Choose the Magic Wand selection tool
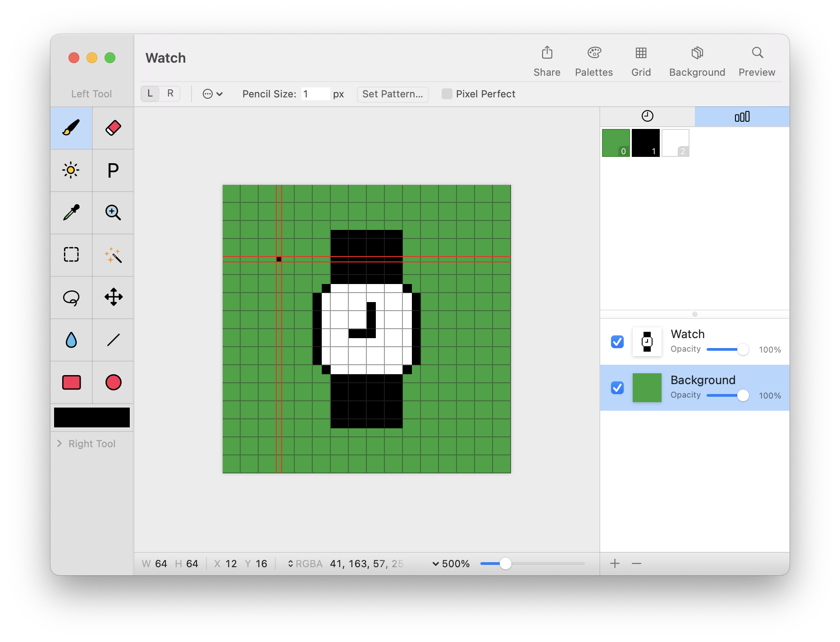 pos(113,255)
